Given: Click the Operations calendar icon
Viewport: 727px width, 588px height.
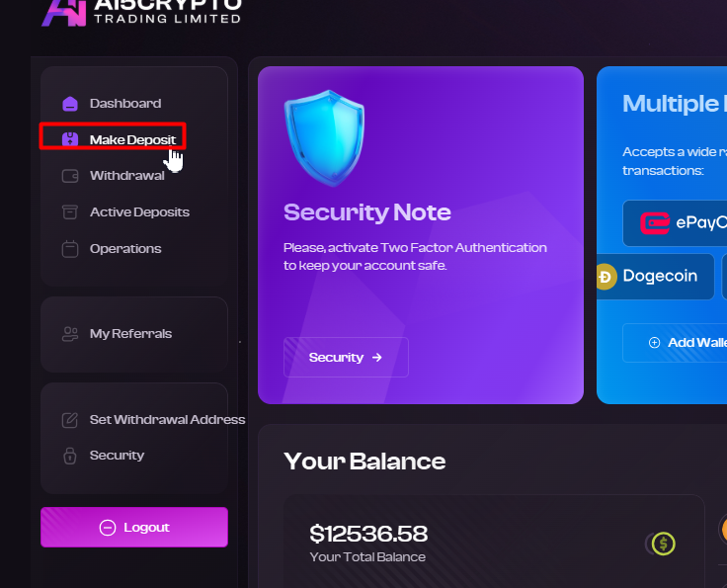Looking at the screenshot, I should [70, 249].
